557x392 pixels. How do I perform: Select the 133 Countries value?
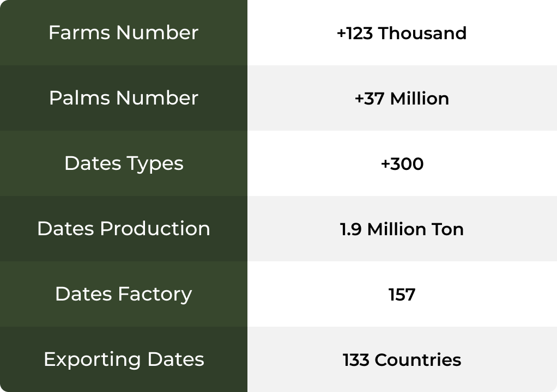402,360
